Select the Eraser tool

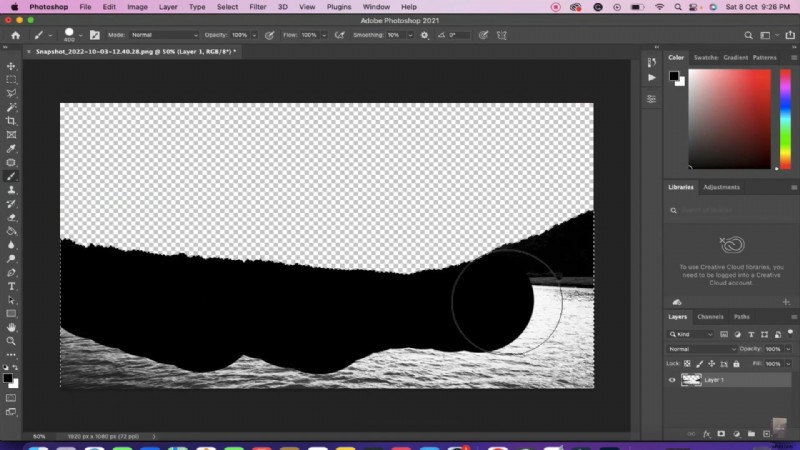pos(11,216)
